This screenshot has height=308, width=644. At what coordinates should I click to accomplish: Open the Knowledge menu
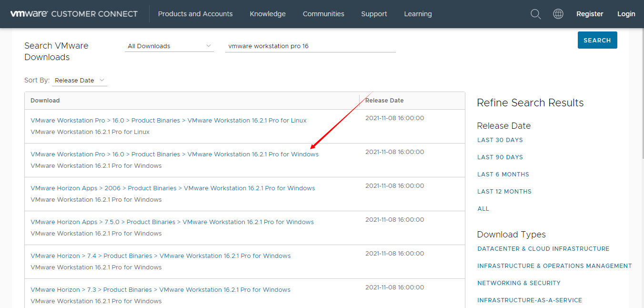tap(268, 14)
